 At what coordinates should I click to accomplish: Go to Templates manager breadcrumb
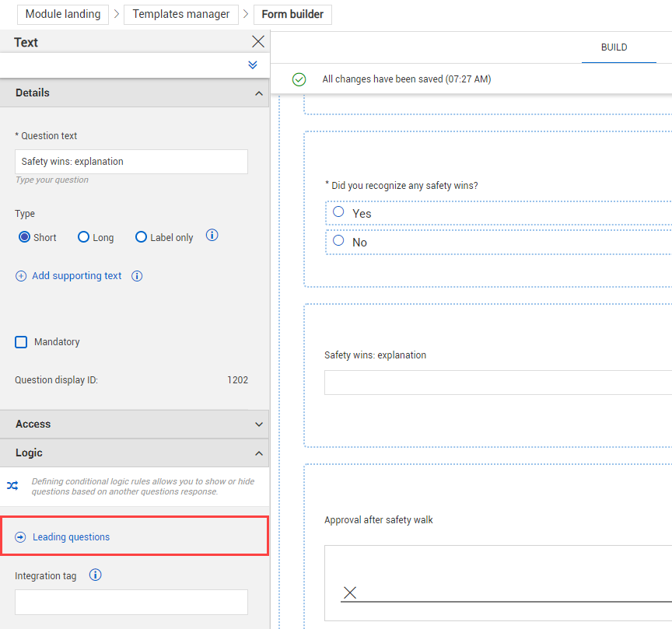pyautogui.click(x=181, y=14)
